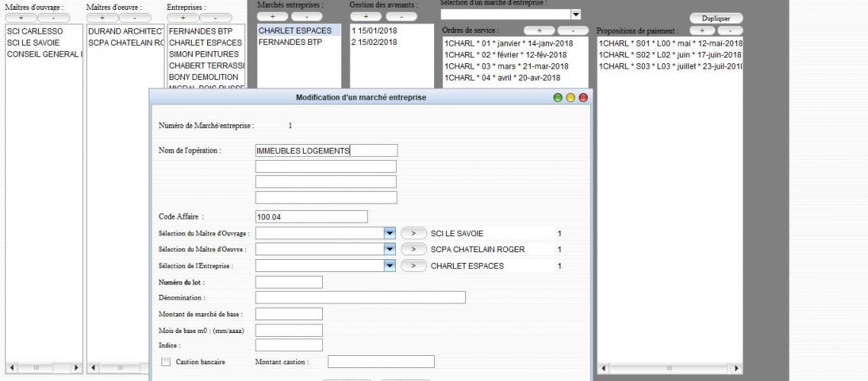Image resolution: width=868 pixels, height=381 pixels.
Task: Focus the Code Affaire field 100.04
Action: coord(311,217)
